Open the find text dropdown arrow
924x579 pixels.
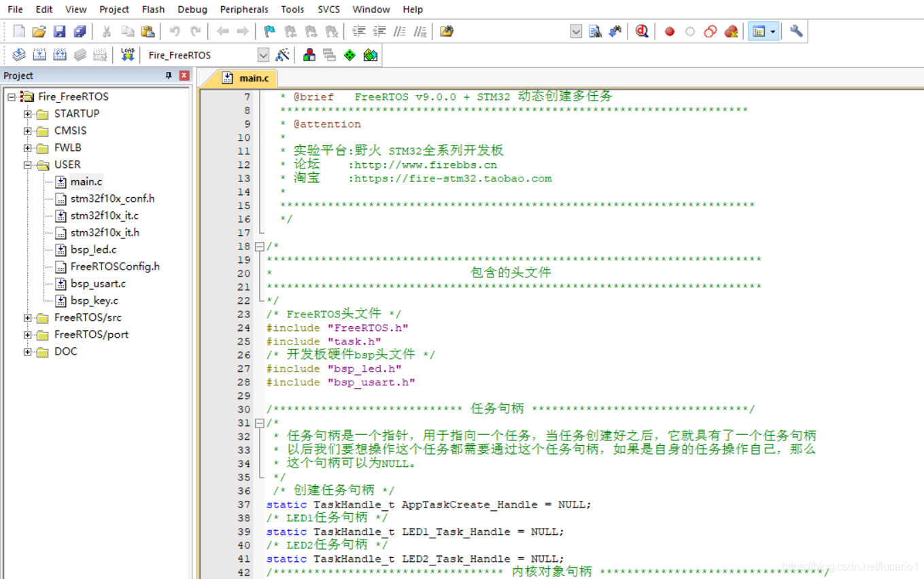tap(576, 31)
